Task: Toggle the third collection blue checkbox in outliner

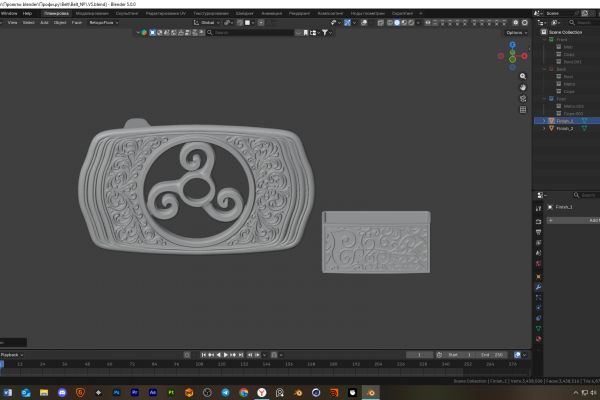Action: [551, 99]
